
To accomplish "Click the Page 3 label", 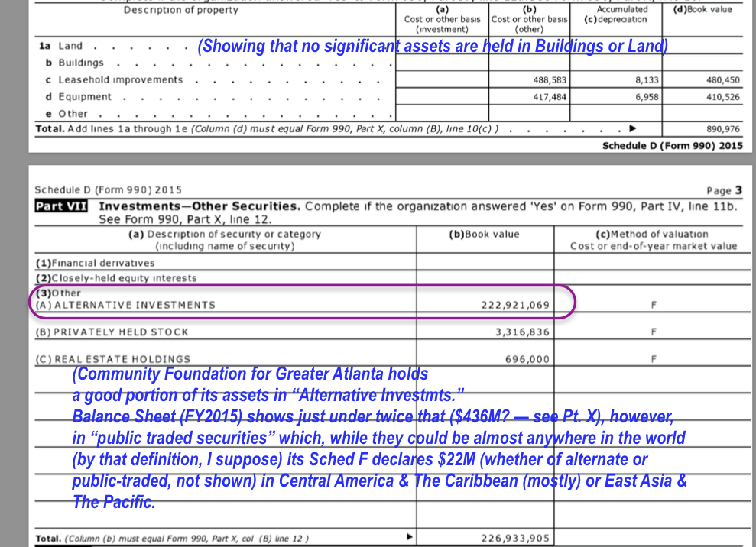I will pos(725,190).
